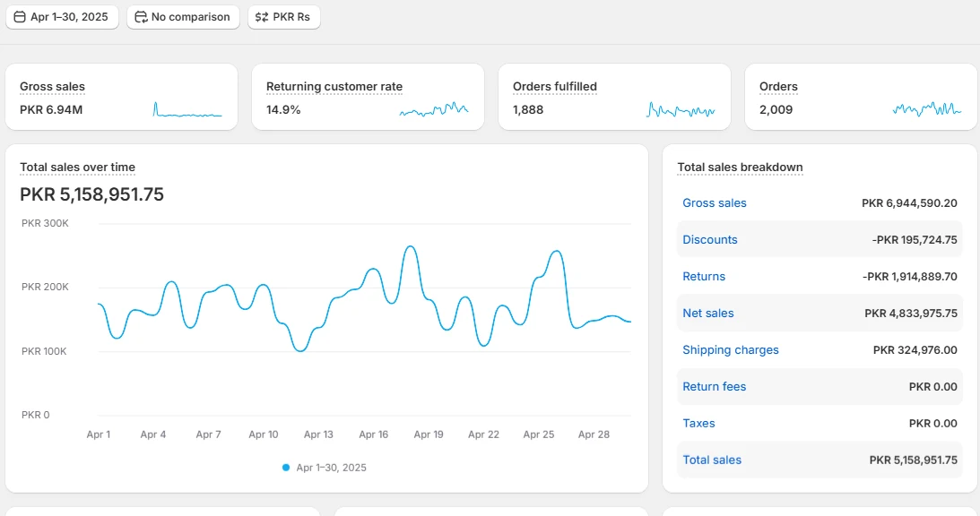Image resolution: width=980 pixels, height=516 pixels.
Task: Open the Discounts breakdown link
Action: (710, 240)
